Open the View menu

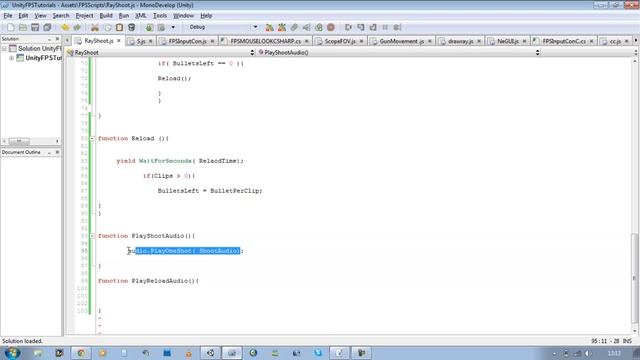40,16
